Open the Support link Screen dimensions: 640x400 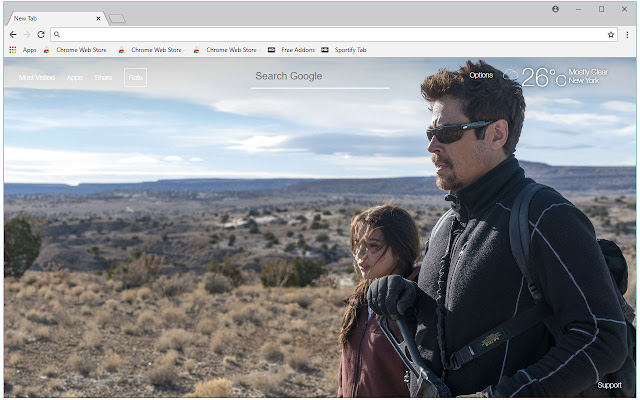click(609, 385)
